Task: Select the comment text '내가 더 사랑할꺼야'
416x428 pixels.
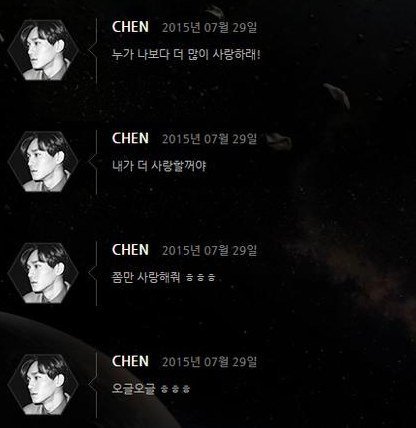Action: point(159,166)
